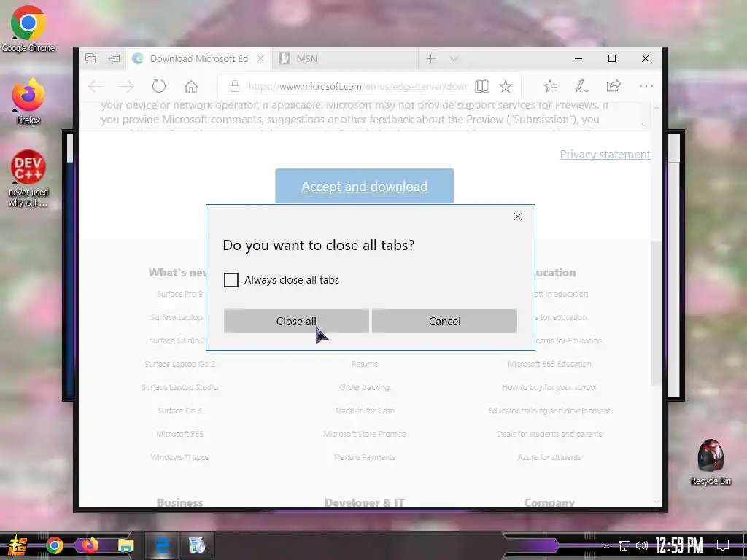This screenshot has width=747, height=560.
Task: Open a new tab with plus button
Action: click(x=430, y=58)
